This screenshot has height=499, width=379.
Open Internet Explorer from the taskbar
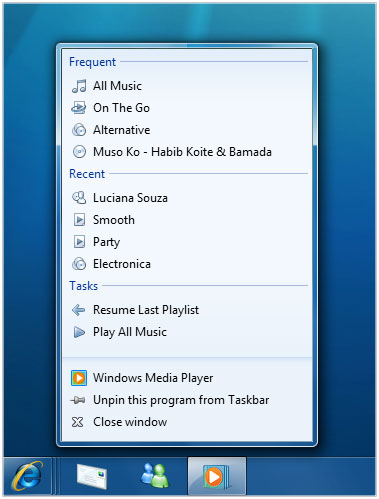point(27,476)
